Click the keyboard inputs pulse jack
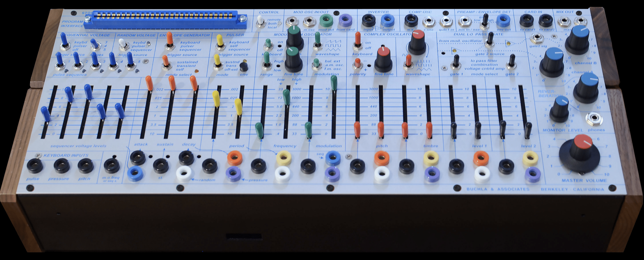 [35, 166]
